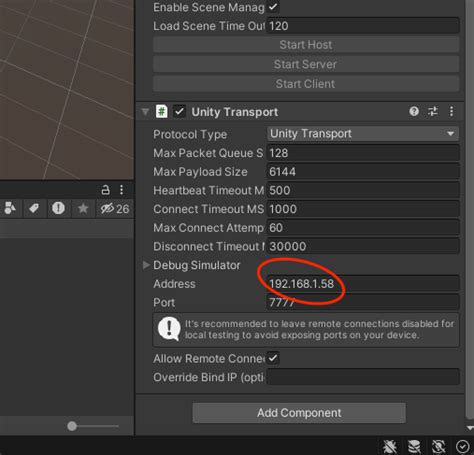Viewport: 474px width, 455px height.
Task: Click the Max Payload Size label
Action: coord(200,172)
